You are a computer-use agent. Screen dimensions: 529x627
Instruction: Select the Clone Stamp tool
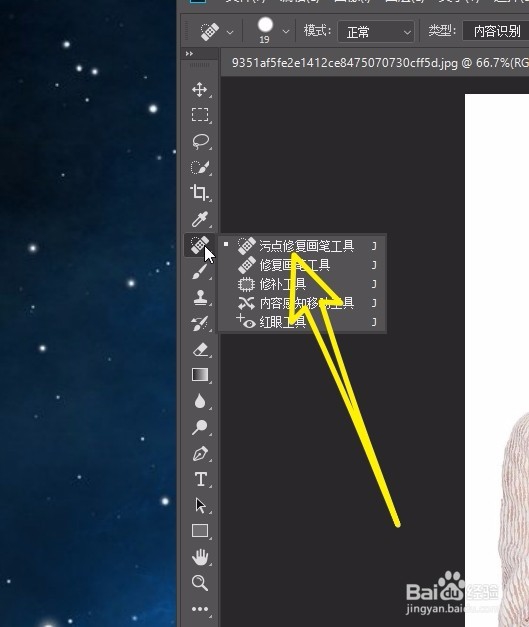[200, 298]
